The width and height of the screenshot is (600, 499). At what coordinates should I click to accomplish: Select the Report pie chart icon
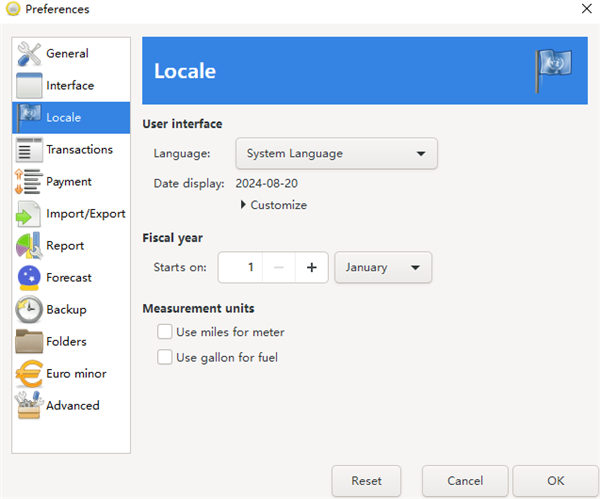[29, 246]
